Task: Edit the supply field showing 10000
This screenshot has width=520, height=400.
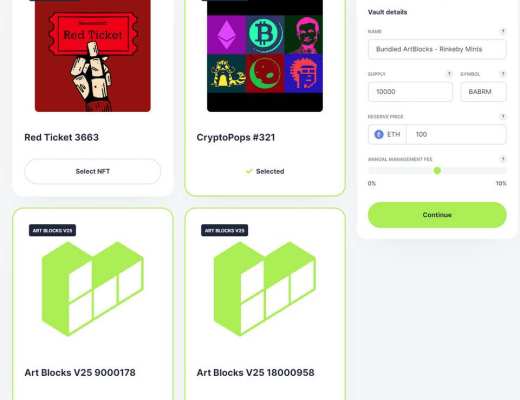Action: coord(410,92)
